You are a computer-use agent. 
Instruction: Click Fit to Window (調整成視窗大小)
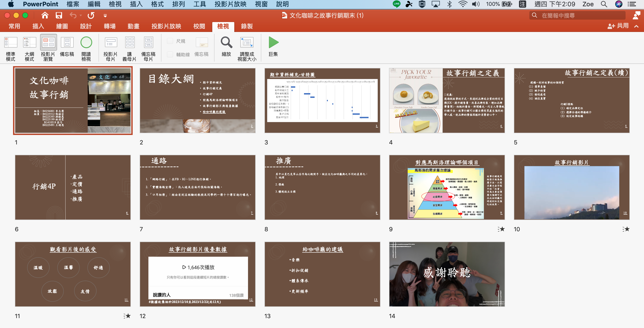[x=247, y=49]
